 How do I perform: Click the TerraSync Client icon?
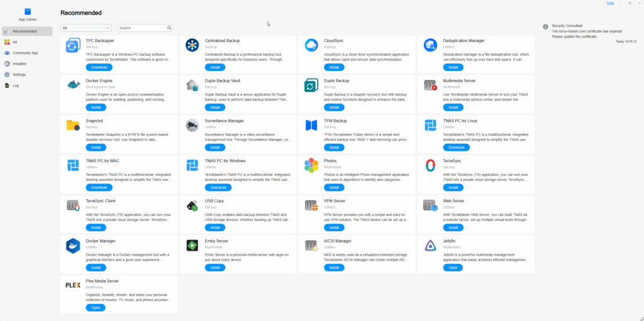click(x=73, y=205)
